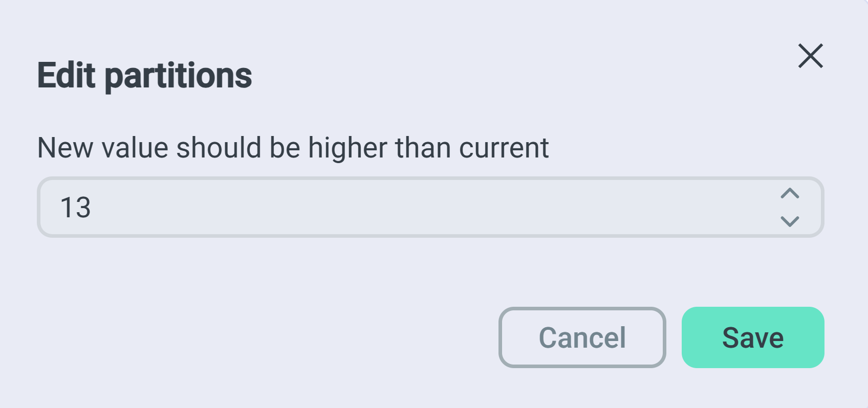Close the Edit partitions dialog
The width and height of the screenshot is (868, 408).
811,56
